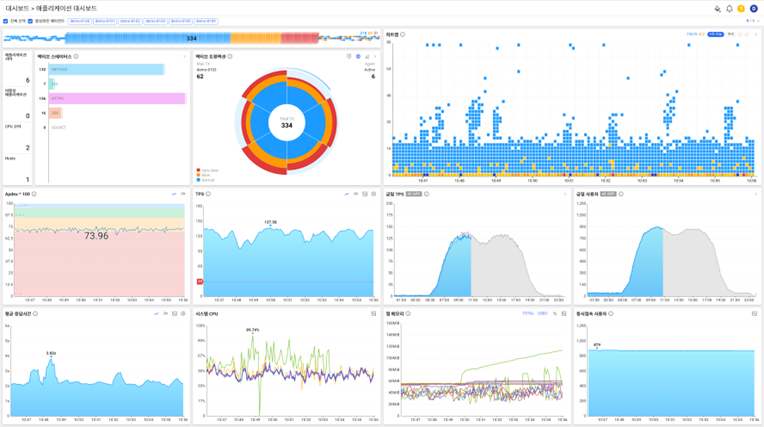Click the agent-split icon in TPS panel

(356, 194)
